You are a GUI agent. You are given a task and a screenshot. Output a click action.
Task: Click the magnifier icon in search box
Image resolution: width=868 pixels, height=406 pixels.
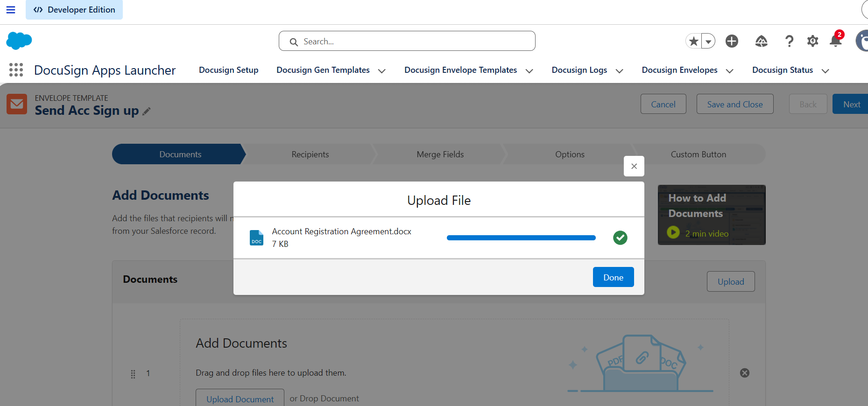(294, 42)
